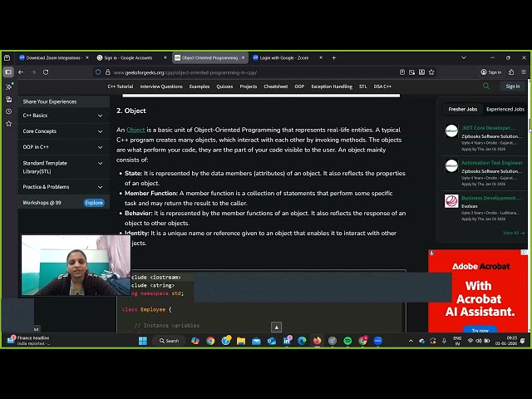
Task: Go back to the previous page
Action: point(21,72)
